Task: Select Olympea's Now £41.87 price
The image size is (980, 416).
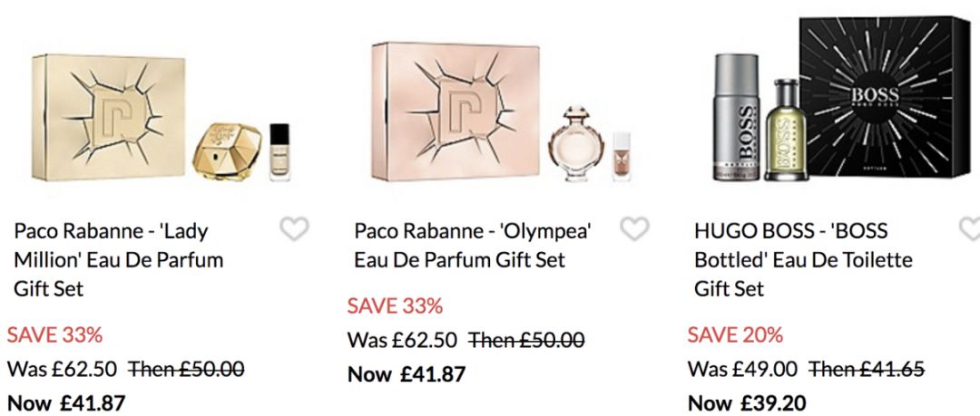Action: pos(407,373)
